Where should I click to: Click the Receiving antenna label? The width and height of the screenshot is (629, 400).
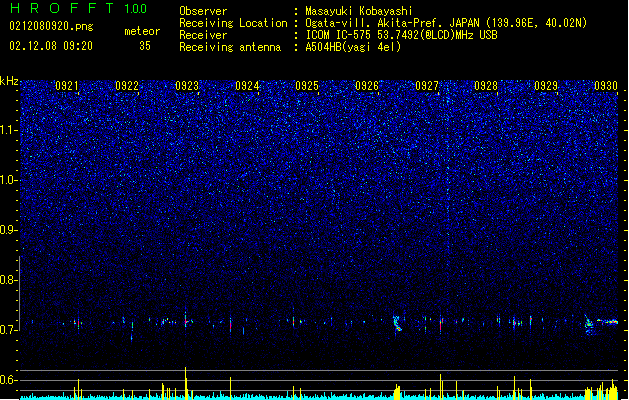point(230,47)
